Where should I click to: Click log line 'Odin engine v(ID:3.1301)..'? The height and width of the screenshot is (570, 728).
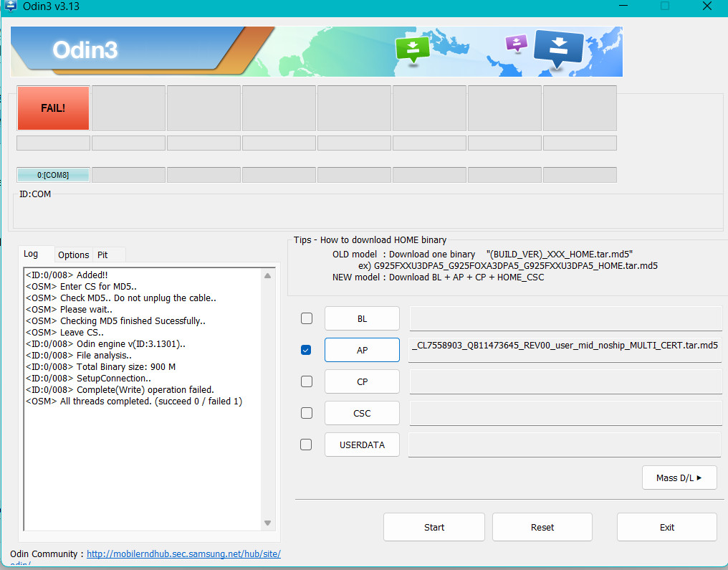coord(105,344)
